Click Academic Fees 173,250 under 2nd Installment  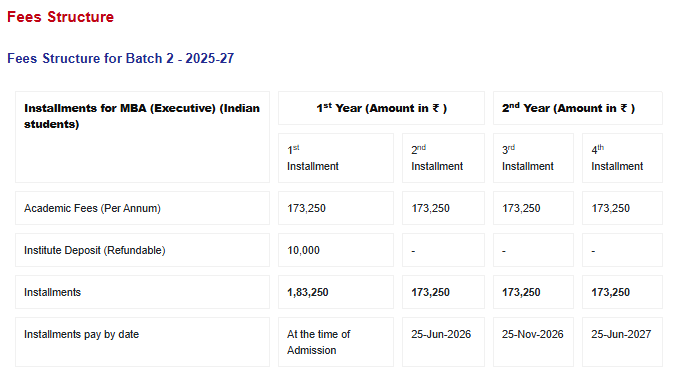point(430,208)
